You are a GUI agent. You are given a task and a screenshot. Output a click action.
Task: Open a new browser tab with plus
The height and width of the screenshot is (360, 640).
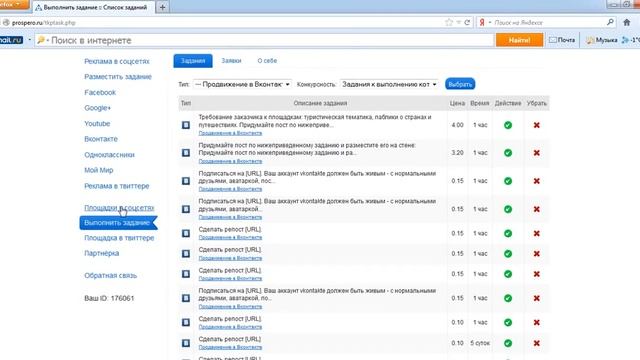pos(162,7)
